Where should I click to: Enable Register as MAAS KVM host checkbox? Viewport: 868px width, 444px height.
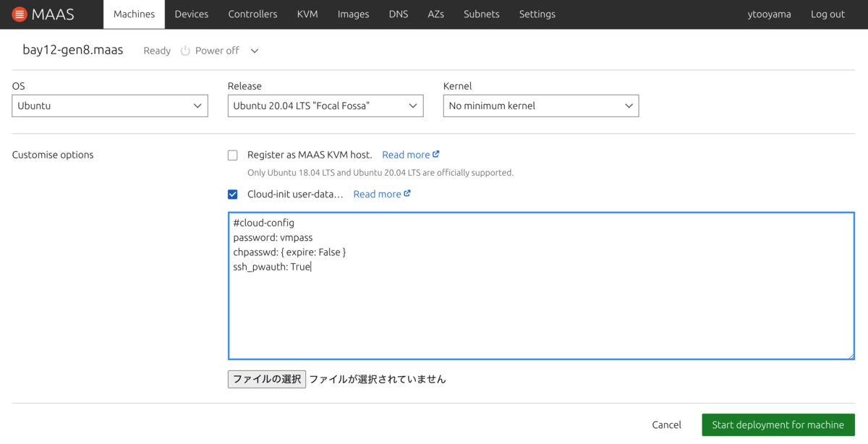click(233, 155)
